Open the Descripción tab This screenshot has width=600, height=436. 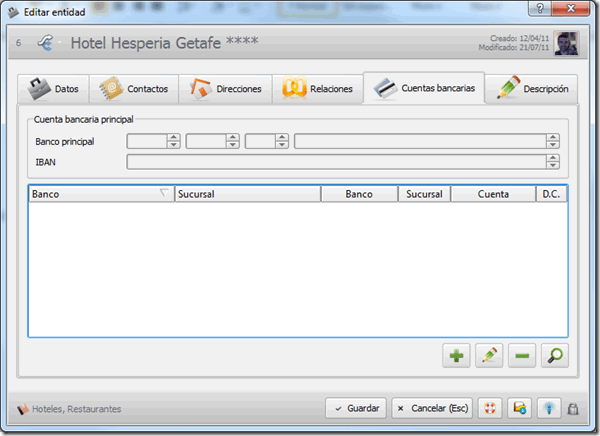tap(532, 89)
